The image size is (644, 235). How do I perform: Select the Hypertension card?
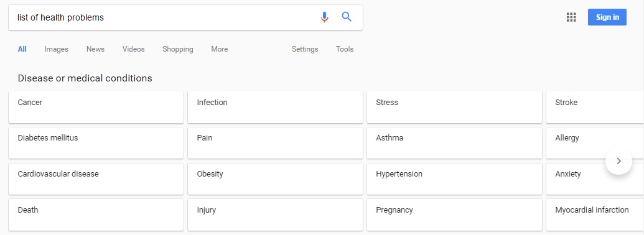pos(454,179)
